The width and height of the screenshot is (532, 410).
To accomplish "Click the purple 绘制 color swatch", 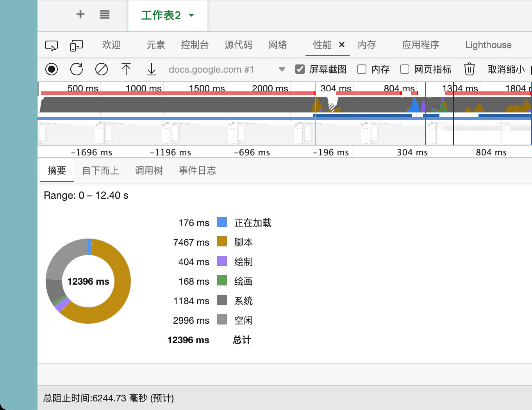I will (222, 261).
